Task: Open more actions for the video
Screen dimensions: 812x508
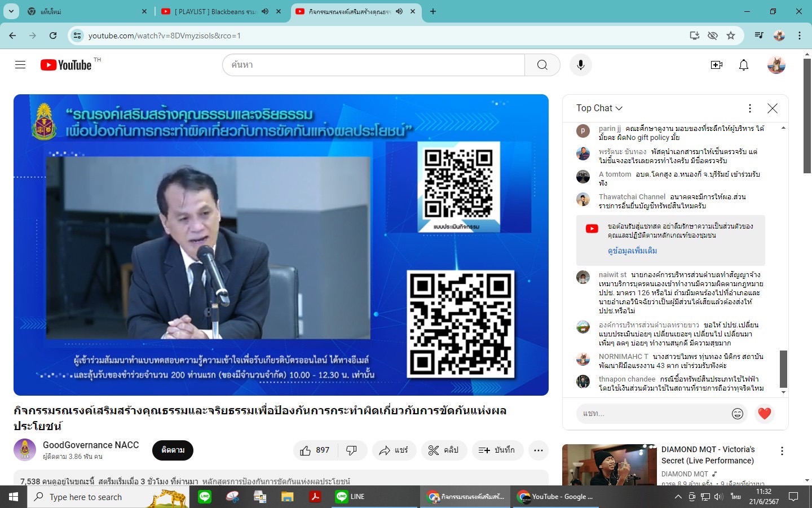Action: pyautogui.click(x=539, y=450)
